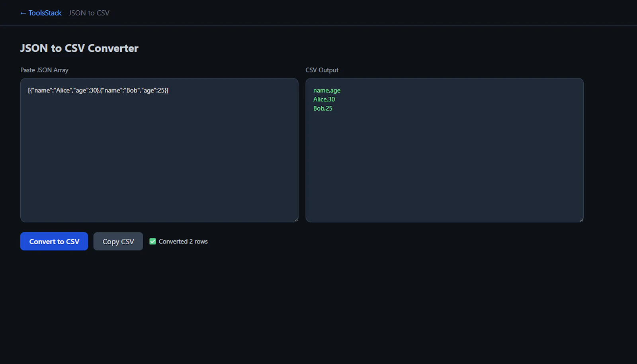Click the green checkmark status icon
Viewport: 637px width, 364px height.
pyautogui.click(x=152, y=241)
